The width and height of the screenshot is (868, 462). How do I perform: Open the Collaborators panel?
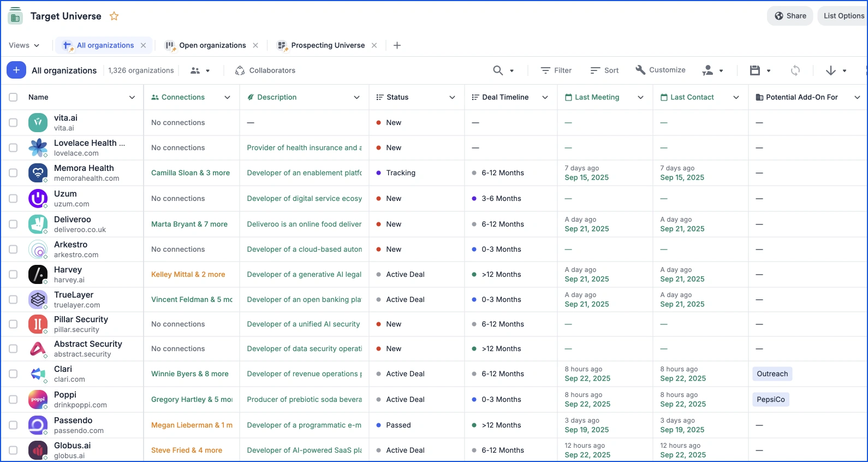click(265, 70)
